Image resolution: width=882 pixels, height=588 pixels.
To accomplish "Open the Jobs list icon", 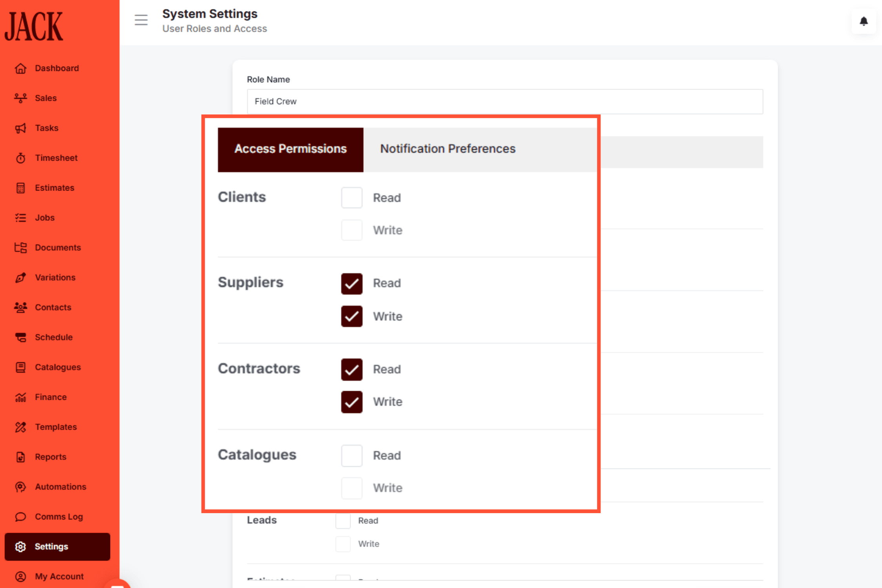I will [20, 218].
